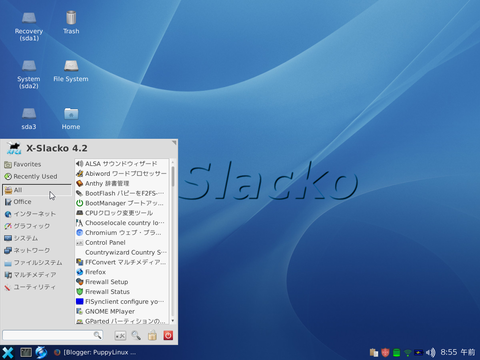Viewport: 480px width, 360px height.
Task: Select the All category
Action: pos(37,190)
